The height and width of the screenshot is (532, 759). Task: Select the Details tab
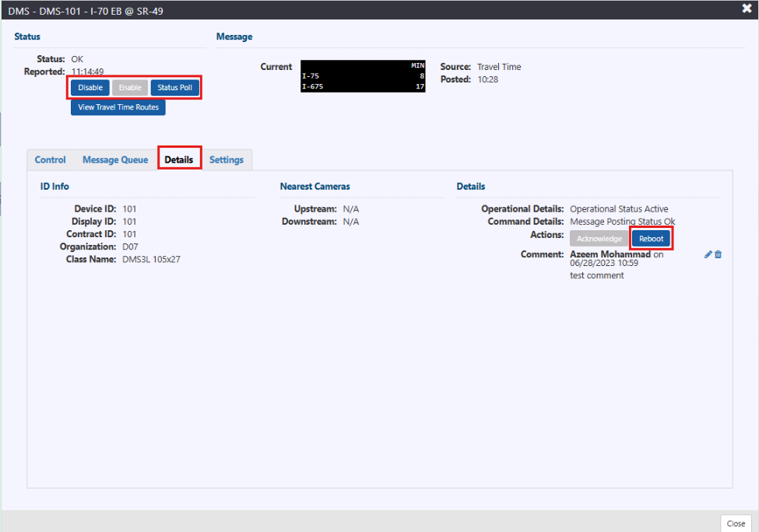click(179, 159)
